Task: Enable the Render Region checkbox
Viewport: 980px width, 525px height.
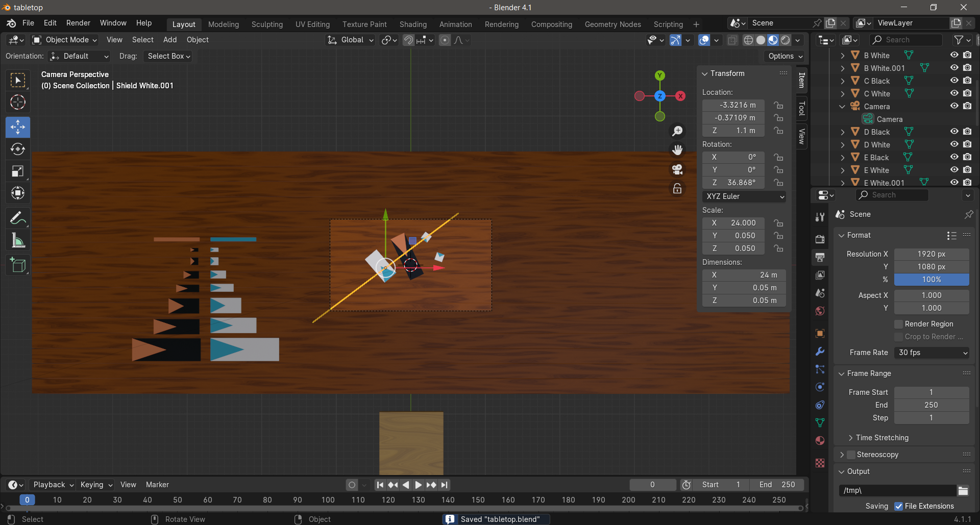Action: [899, 324]
